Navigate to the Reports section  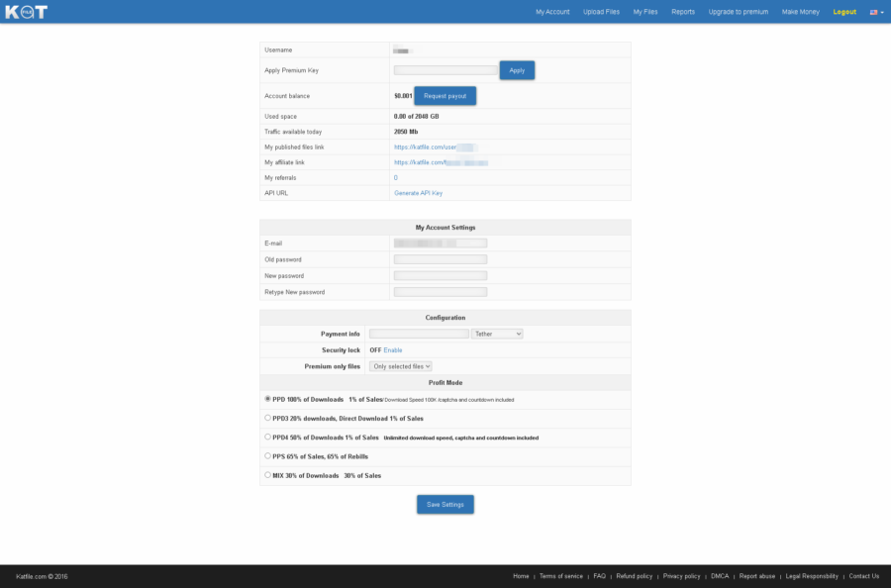682,12
